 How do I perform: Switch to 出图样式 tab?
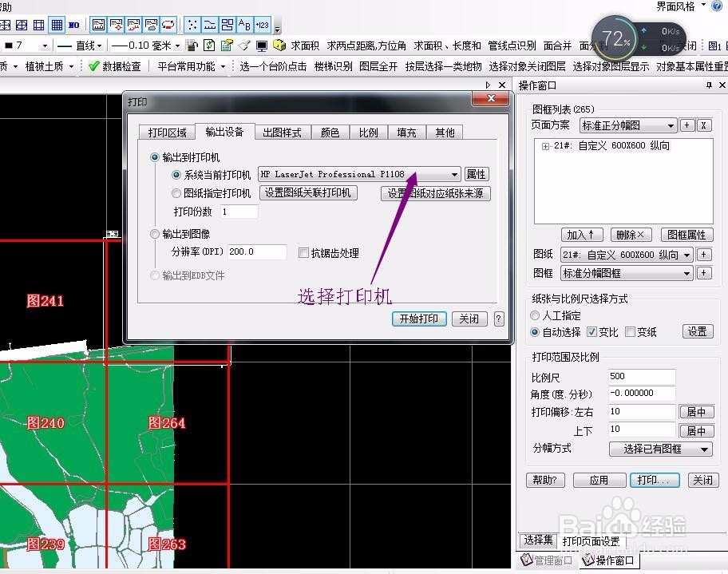pyautogui.click(x=282, y=133)
